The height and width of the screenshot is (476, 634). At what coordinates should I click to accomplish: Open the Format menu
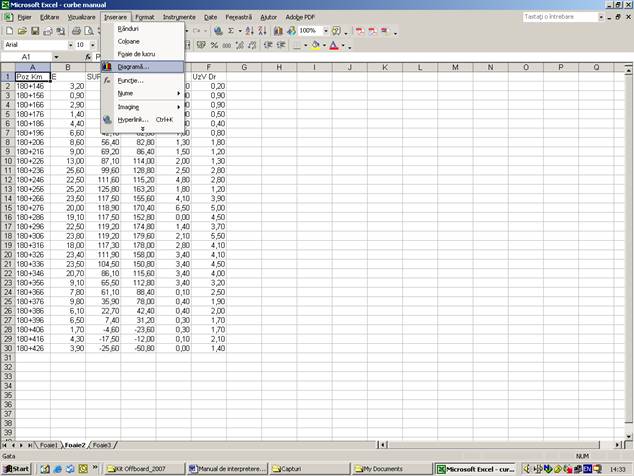point(145,17)
